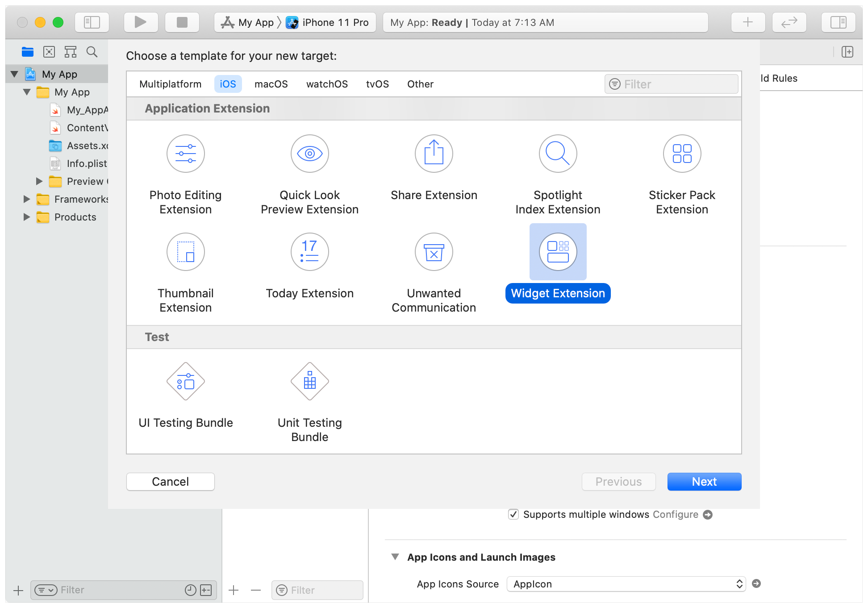The image size is (868, 608).
Task: Run the app with the Play button
Action: click(141, 22)
